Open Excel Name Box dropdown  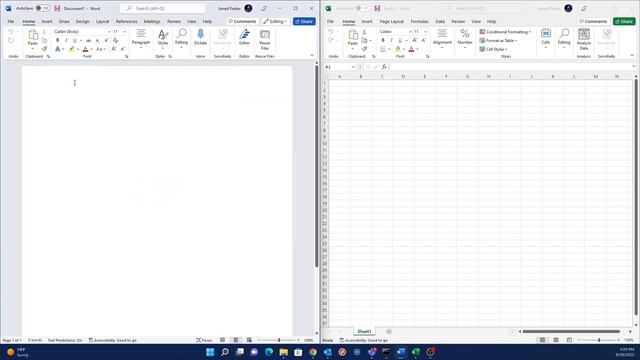[x=353, y=67]
